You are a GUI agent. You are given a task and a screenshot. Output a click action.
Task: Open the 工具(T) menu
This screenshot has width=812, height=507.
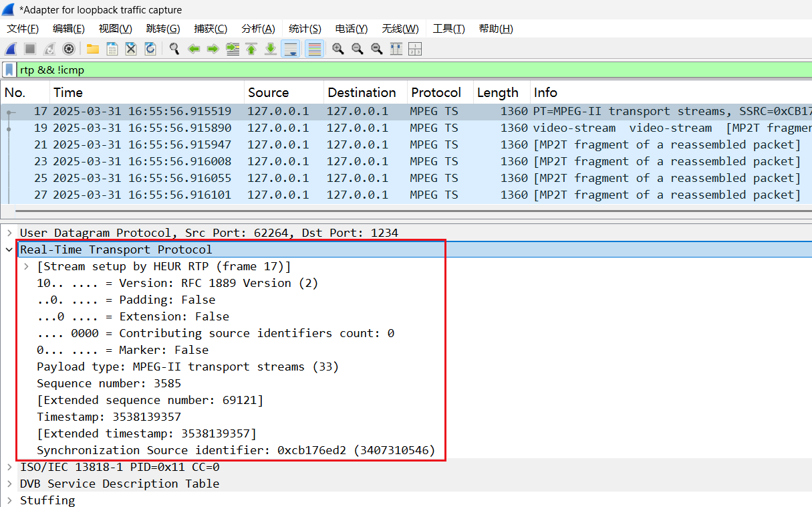point(448,29)
